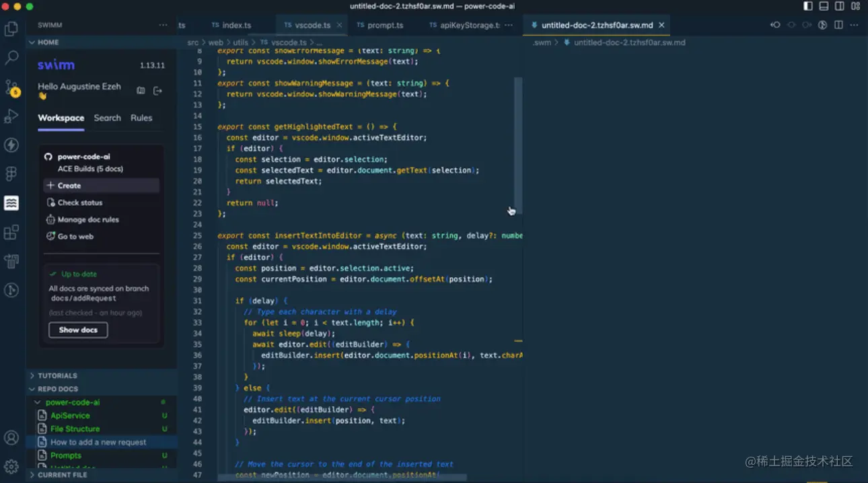Open the Run and Debug view
This screenshot has height=483, width=868.
11,116
